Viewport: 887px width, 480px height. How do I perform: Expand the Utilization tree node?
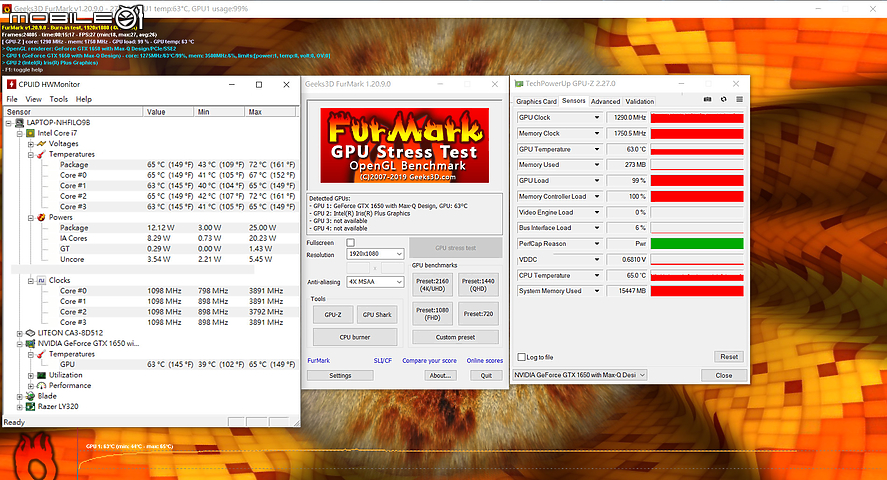point(31,375)
